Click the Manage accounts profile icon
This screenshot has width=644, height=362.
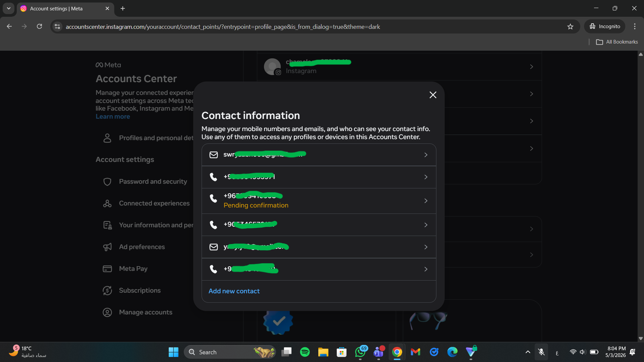pos(107,312)
